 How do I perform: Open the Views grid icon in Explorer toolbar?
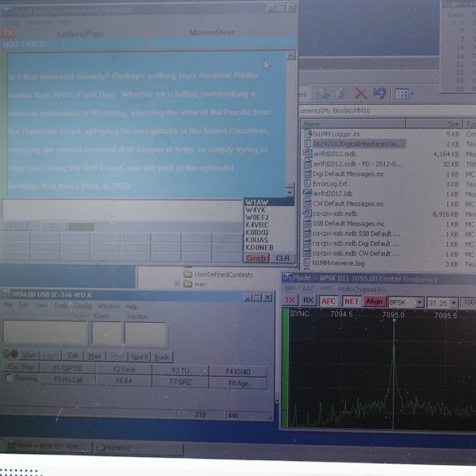402,94
